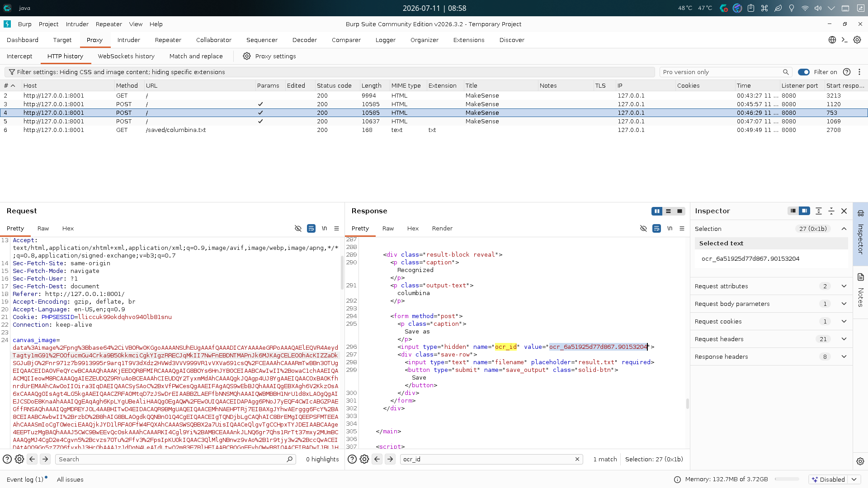The width and height of the screenshot is (868, 488).
Task: Hide non-printable characters in Request pane
Action: [298, 229]
